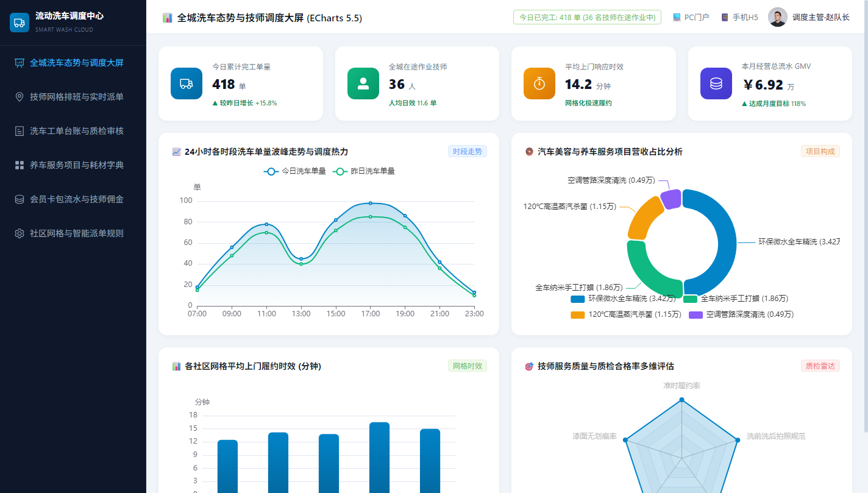
Task: Click the green person icon on 全城在途作业技师 card
Action: (363, 83)
